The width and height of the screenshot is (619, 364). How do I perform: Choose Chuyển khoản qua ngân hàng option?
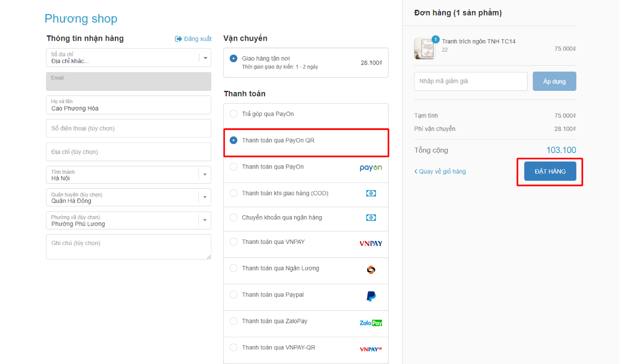234,218
